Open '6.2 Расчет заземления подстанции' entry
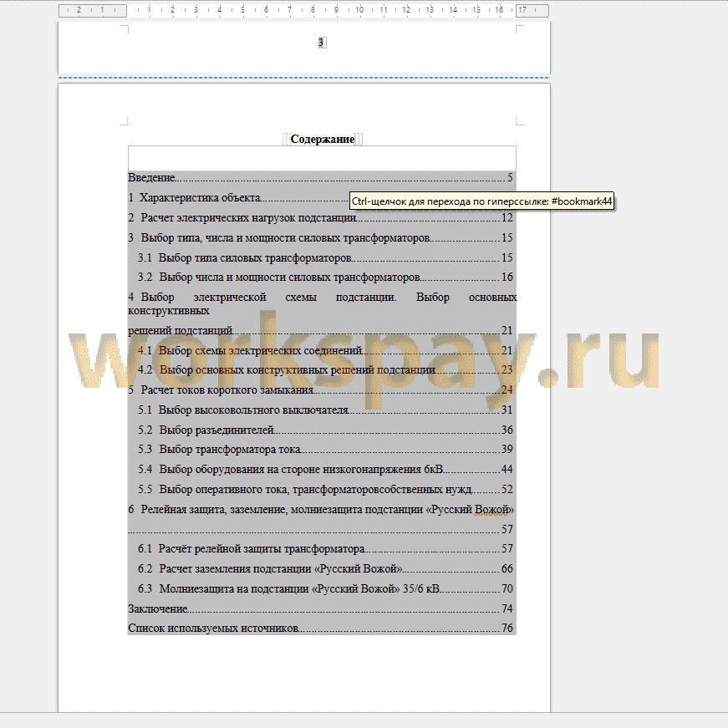This screenshot has width=728, height=728. (x=325, y=568)
